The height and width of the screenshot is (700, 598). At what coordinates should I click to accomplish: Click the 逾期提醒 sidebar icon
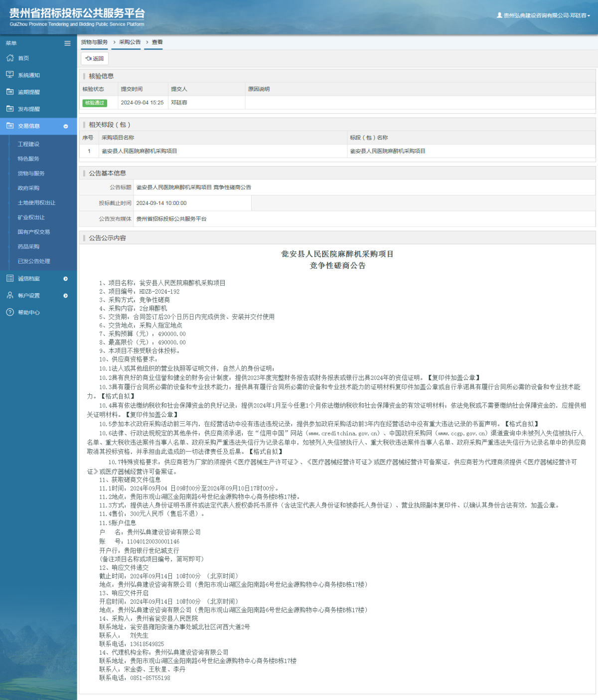pos(10,92)
